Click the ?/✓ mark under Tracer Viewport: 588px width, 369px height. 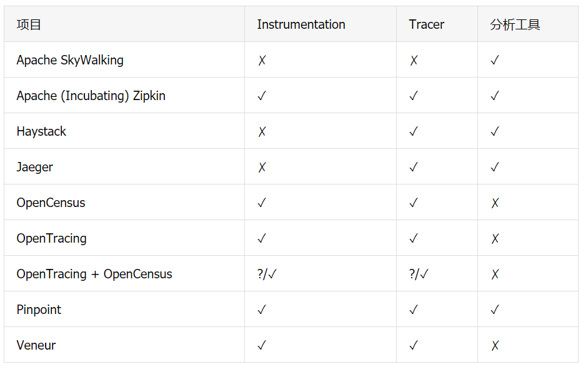pyautogui.click(x=419, y=275)
